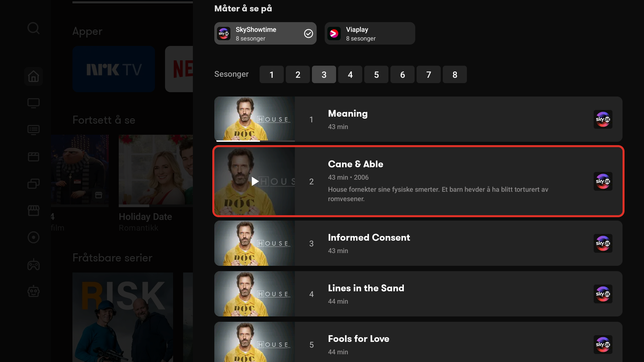Open Lines in the Sand thumbnail

[255, 294]
